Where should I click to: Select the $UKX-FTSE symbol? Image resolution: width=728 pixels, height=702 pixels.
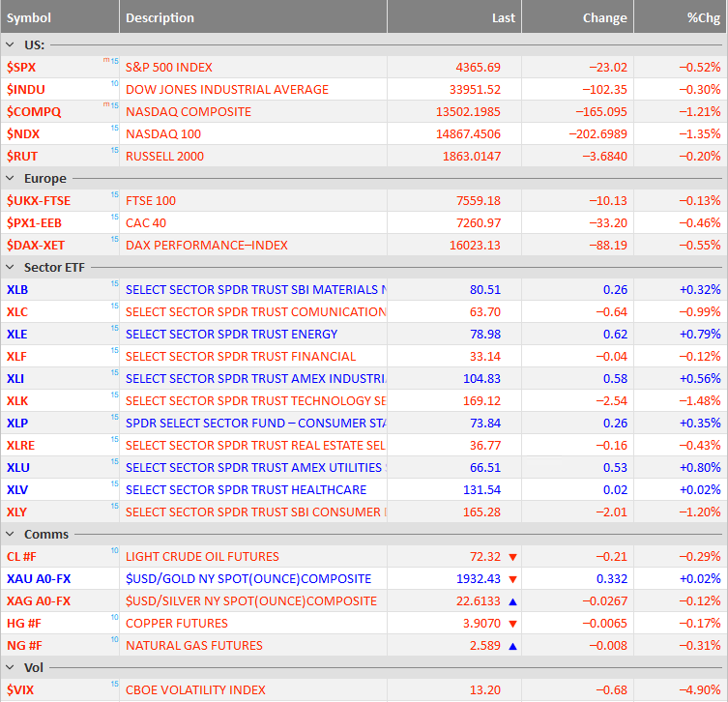pyautogui.click(x=39, y=201)
